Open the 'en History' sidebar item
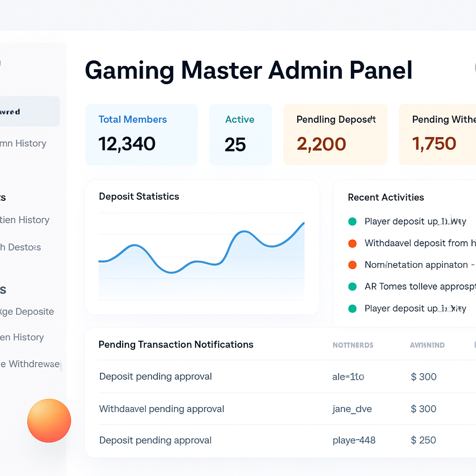The height and width of the screenshot is (476, 476). click(22, 337)
